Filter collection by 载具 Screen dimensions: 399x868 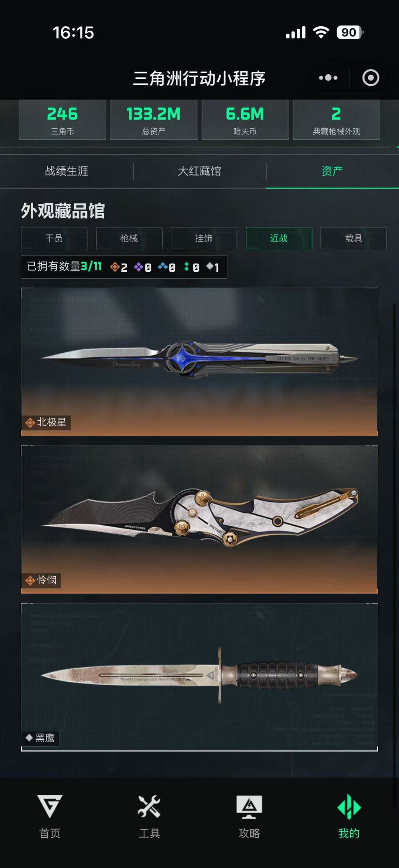pyautogui.click(x=354, y=238)
